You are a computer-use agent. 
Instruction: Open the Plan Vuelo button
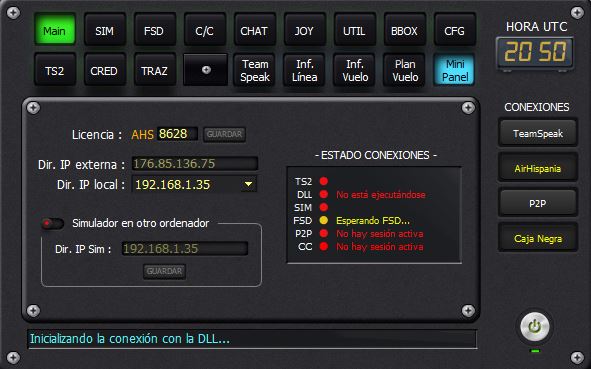(x=404, y=70)
